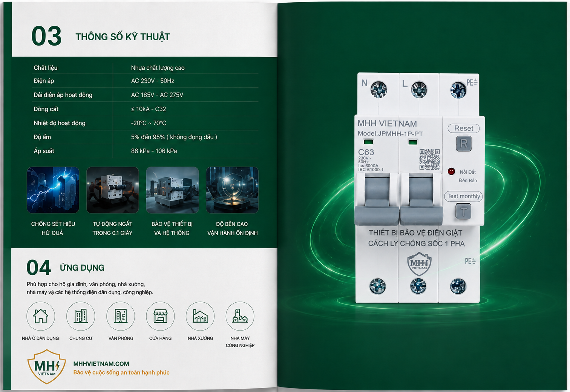Click the Phù hợp cho hộ gia đình paragraph
This screenshot has height=392, width=570.
(x=90, y=288)
